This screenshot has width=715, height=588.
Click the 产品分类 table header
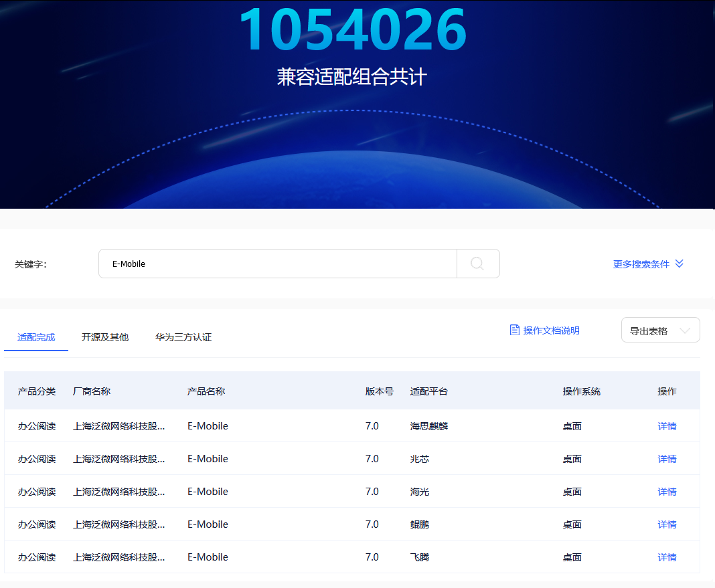36,391
